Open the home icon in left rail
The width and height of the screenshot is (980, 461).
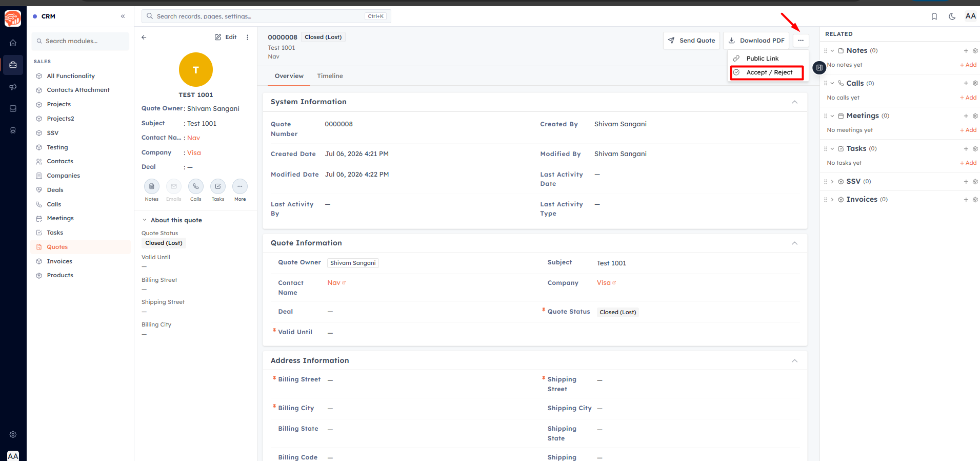click(x=13, y=43)
